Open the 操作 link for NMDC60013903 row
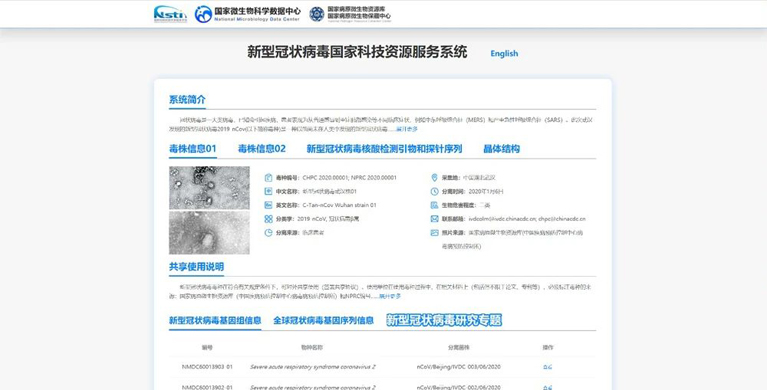The width and height of the screenshot is (767, 390). click(x=547, y=367)
